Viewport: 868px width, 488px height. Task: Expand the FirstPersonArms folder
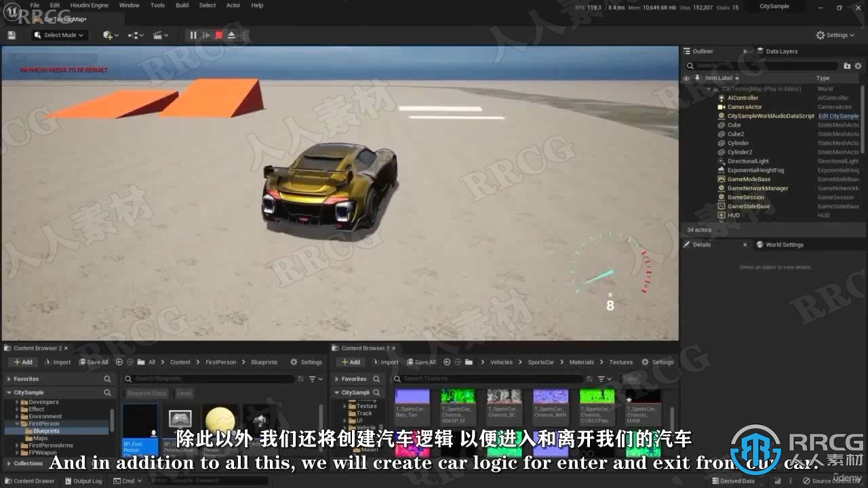click(x=17, y=445)
